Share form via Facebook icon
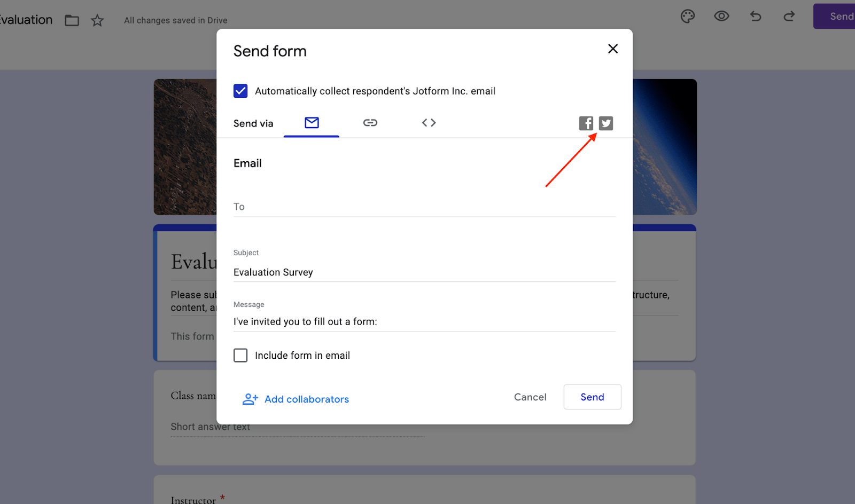Screen dimensions: 855x504 (586, 123)
